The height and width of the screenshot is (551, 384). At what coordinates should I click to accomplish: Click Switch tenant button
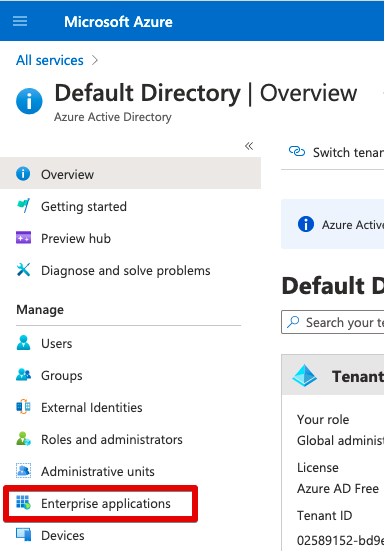pyautogui.click(x=336, y=152)
